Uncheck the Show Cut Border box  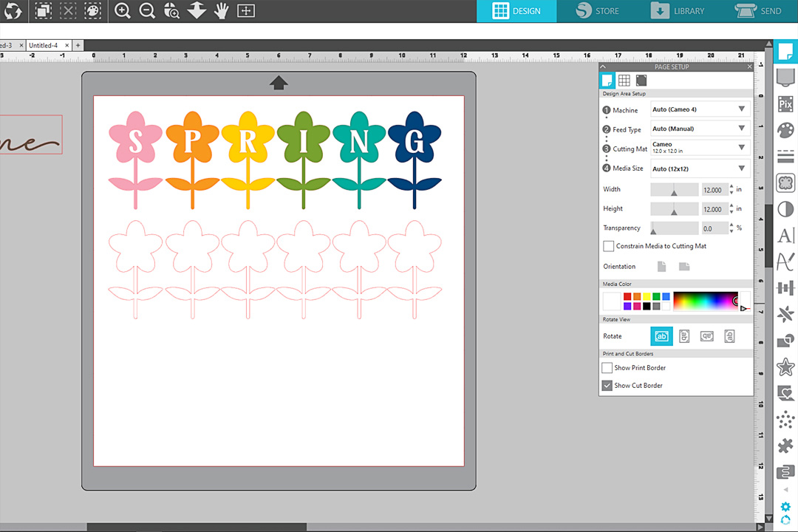[607, 386]
